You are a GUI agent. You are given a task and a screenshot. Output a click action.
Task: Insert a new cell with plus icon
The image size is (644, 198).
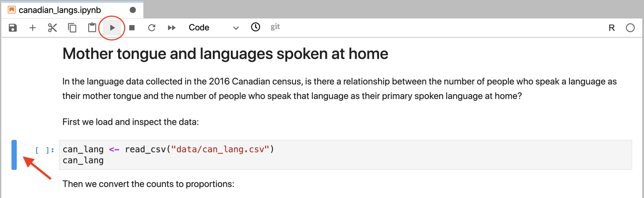pos(32,28)
